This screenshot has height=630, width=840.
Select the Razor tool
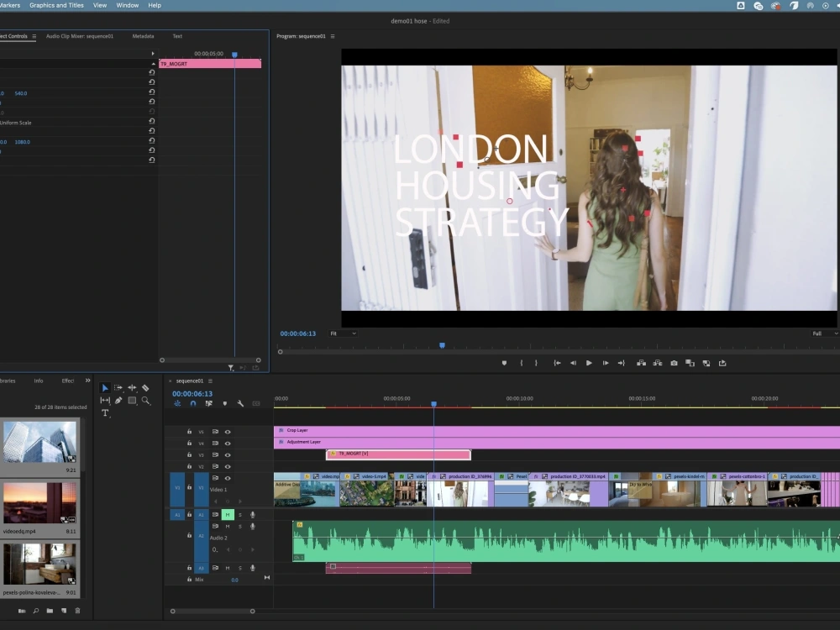pyautogui.click(x=145, y=388)
